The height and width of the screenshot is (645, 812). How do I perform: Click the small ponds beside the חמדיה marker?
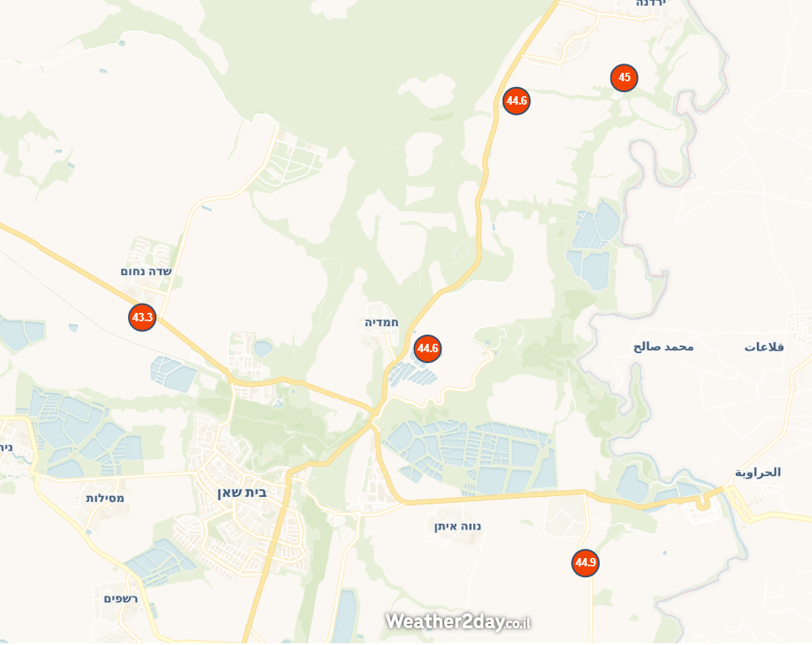click(411, 371)
